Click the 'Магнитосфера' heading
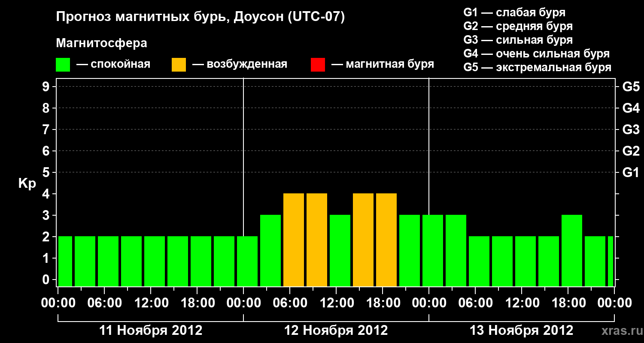The height and width of the screenshot is (343, 644). pos(101,43)
